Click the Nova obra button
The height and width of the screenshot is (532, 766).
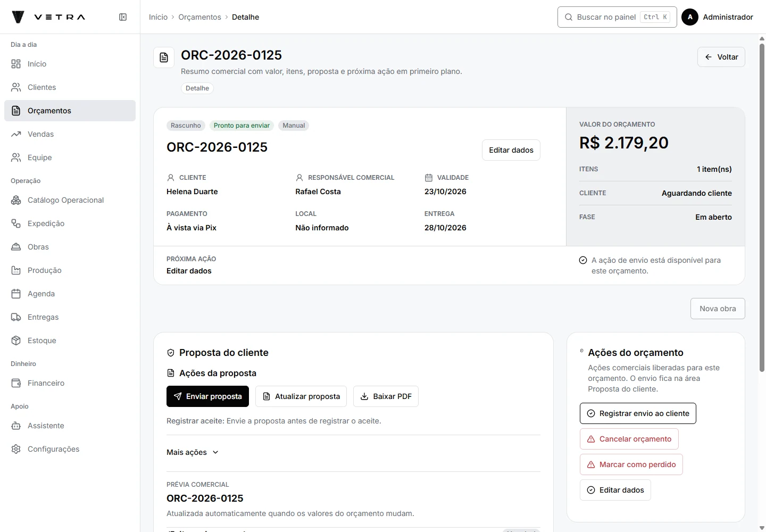(x=718, y=309)
